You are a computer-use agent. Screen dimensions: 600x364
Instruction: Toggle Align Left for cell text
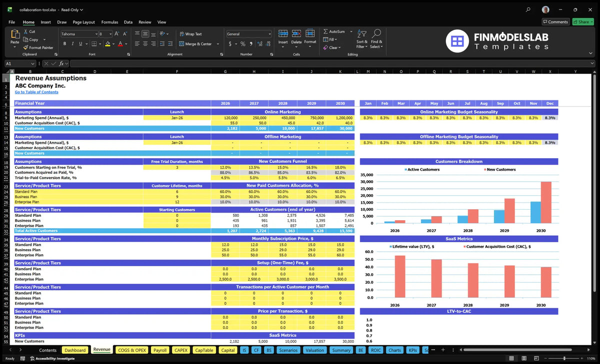pyautogui.click(x=137, y=44)
